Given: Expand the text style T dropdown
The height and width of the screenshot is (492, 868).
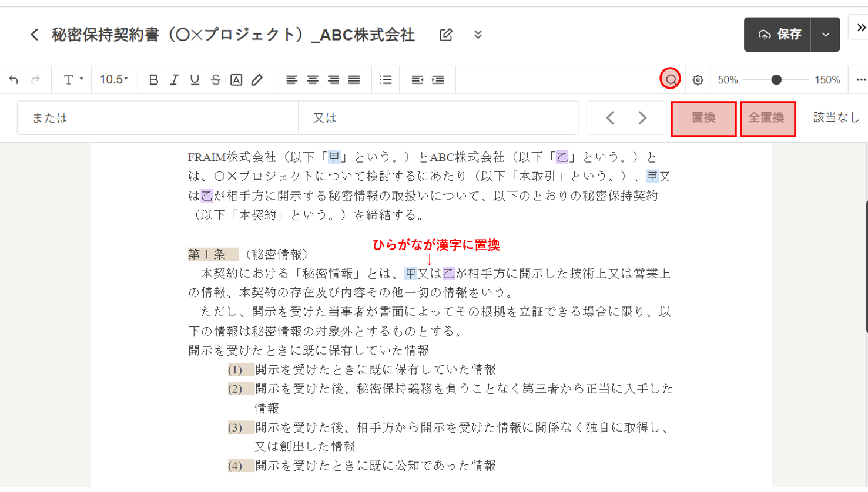Looking at the screenshot, I should [73, 80].
